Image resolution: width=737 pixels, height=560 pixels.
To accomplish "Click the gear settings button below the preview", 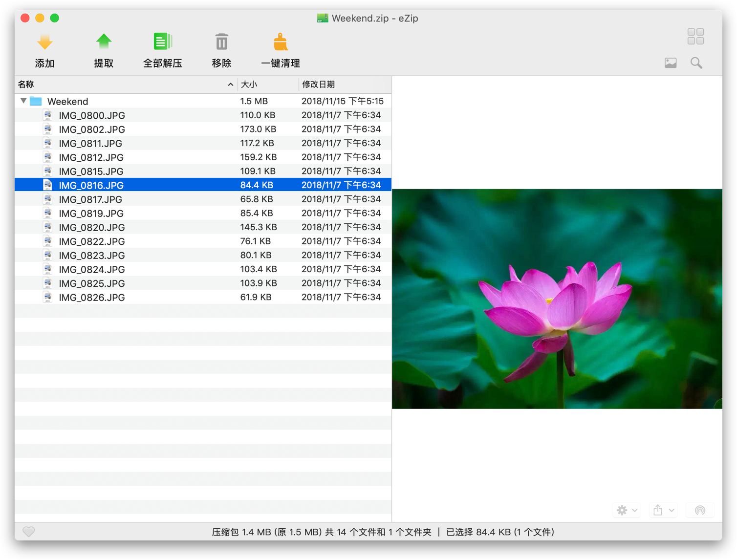I will click(x=621, y=510).
